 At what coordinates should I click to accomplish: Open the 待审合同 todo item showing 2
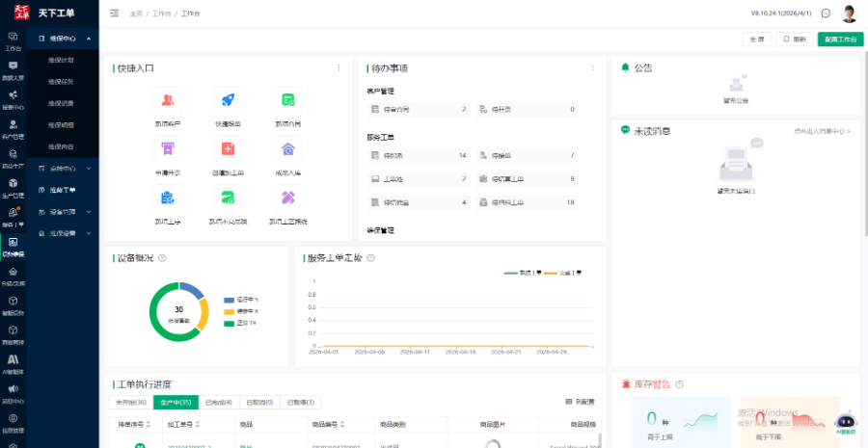click(x=419, y=110)
